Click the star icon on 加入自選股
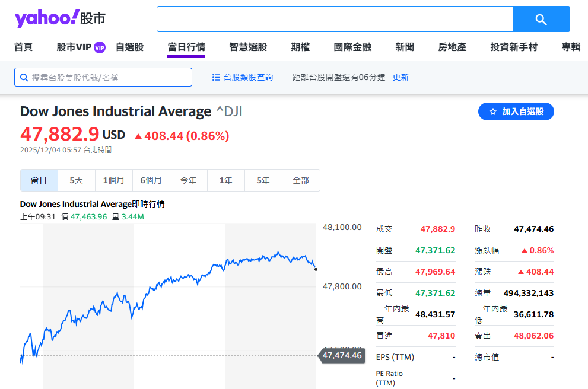 492,111
